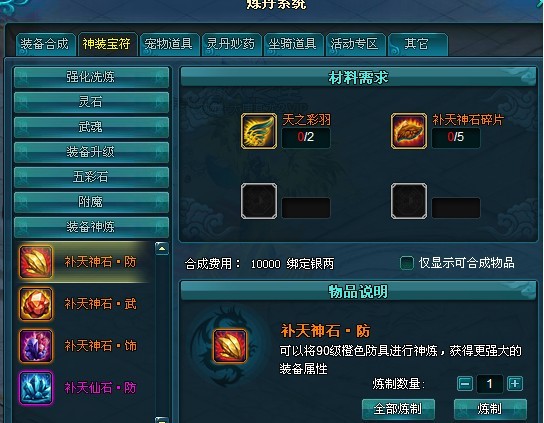The width and height of the screenshot is (544, 423).
Task: Open the 灵丹妙药 tab
Action: click(x=231, y=44)
